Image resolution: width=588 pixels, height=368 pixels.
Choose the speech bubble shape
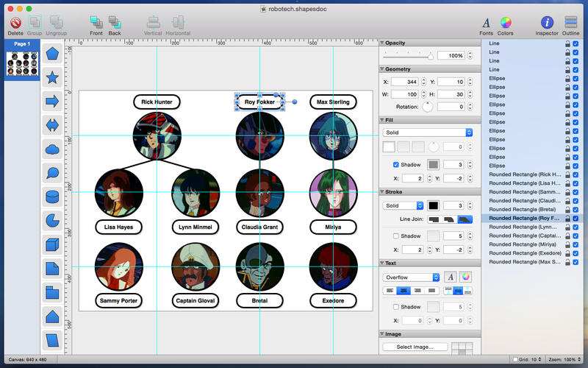(53, 173)
